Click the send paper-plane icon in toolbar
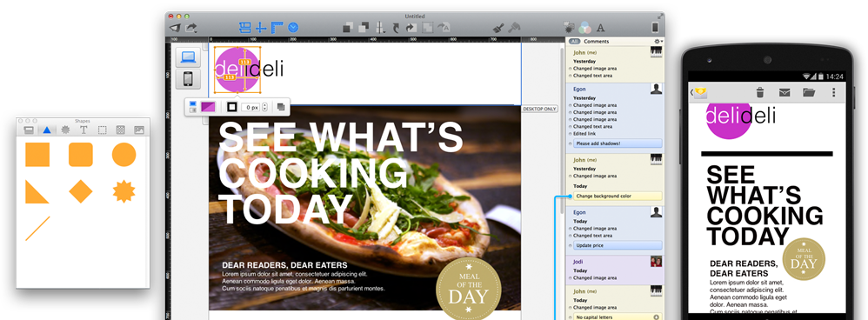Screen dimensions: 868x320 pos(175,27)
